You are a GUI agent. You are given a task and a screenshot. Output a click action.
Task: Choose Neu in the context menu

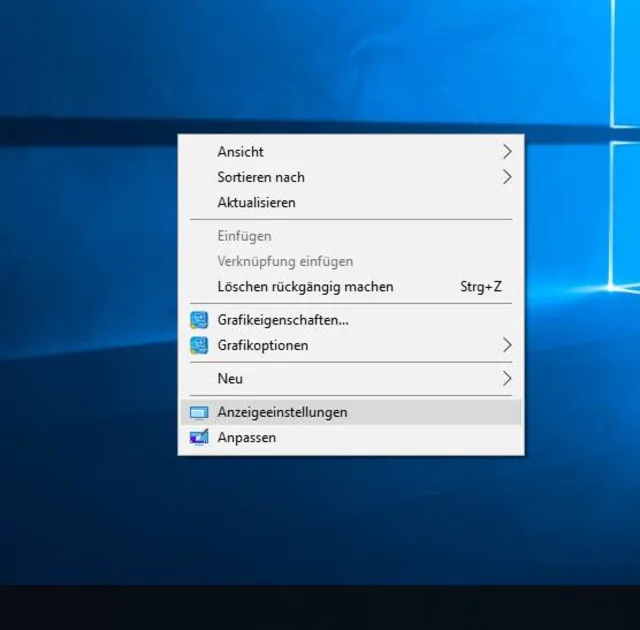coord(230,378)
